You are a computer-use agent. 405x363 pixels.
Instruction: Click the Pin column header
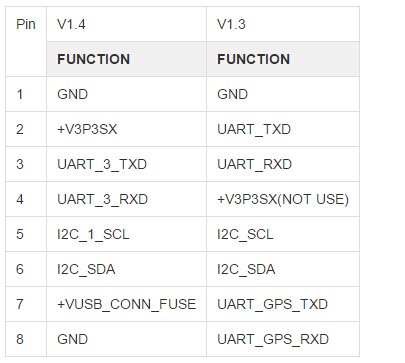26,42
